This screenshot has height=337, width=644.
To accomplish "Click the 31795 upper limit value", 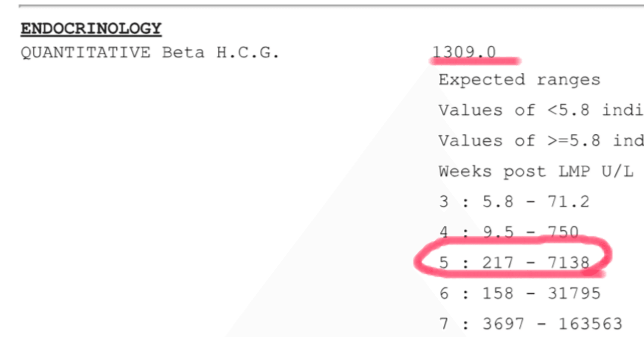I will (x=573, y=293).
